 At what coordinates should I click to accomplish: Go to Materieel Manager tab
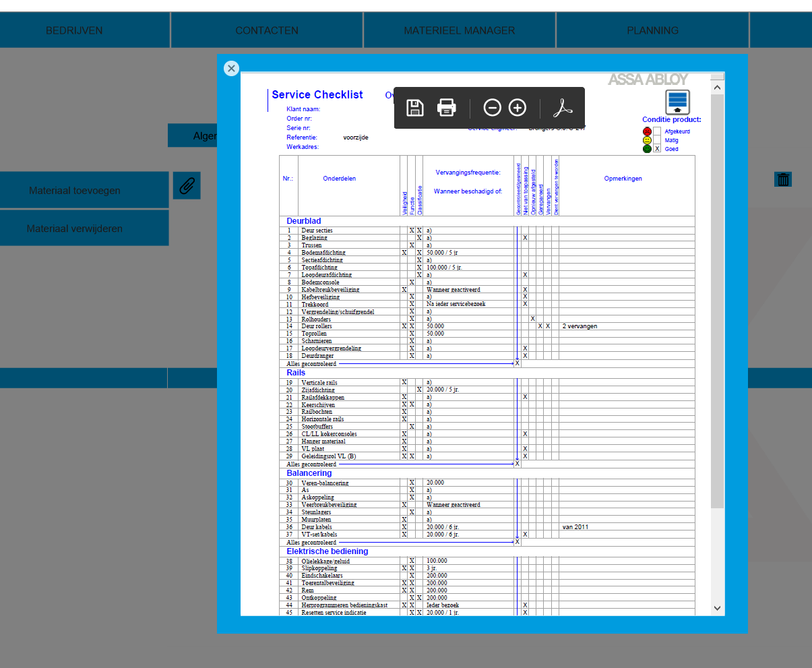click(x=460, y=30)
